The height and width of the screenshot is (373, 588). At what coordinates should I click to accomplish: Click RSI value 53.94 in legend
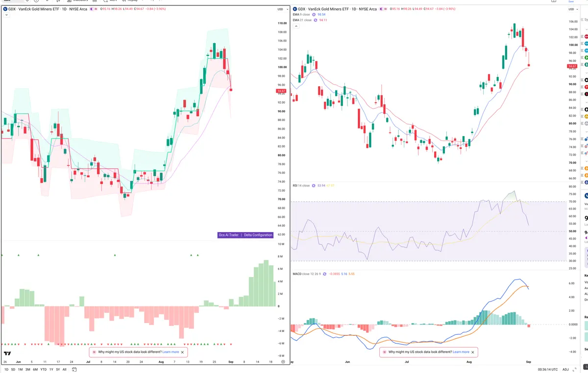pyautogui.click(x=321, y=186)
